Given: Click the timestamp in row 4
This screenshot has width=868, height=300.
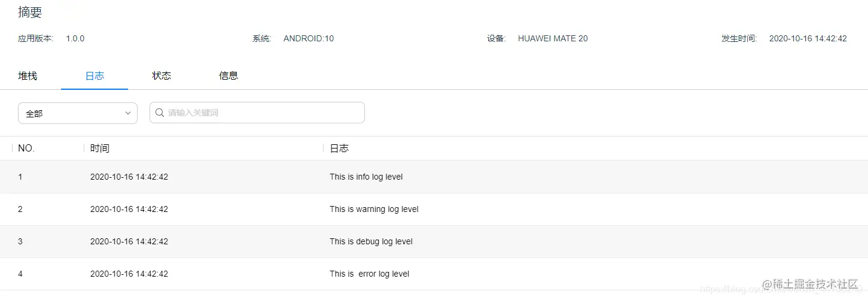Looking at the screenshot, I should click(129, 274).
